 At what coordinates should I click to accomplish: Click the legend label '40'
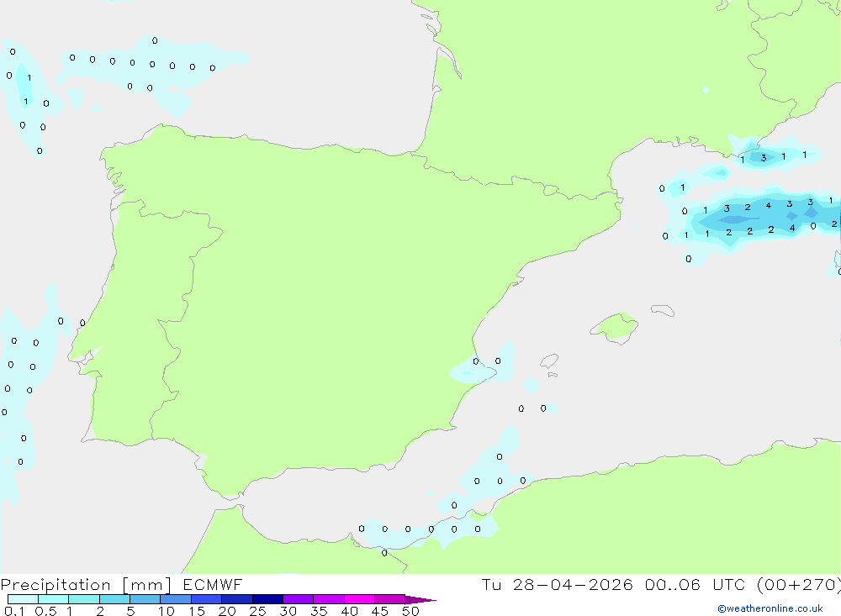click(350, 611)
